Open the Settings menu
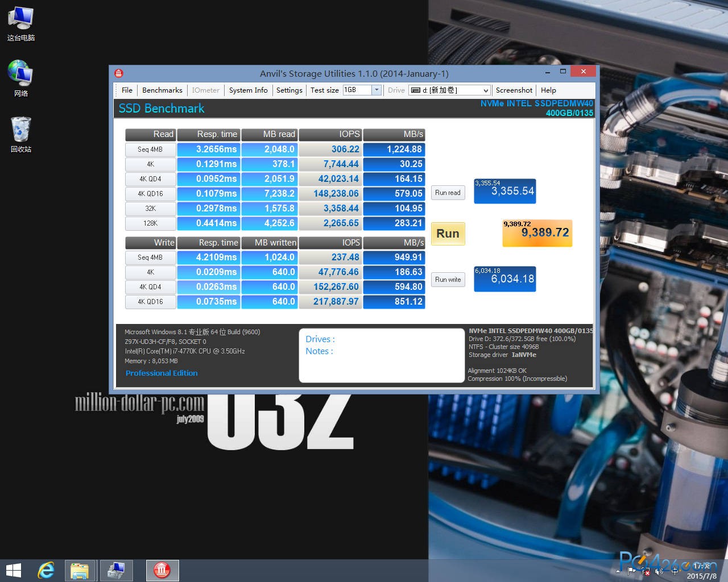Screen dimensions: 728x582 pyautogui.click(x=289, y=90)
